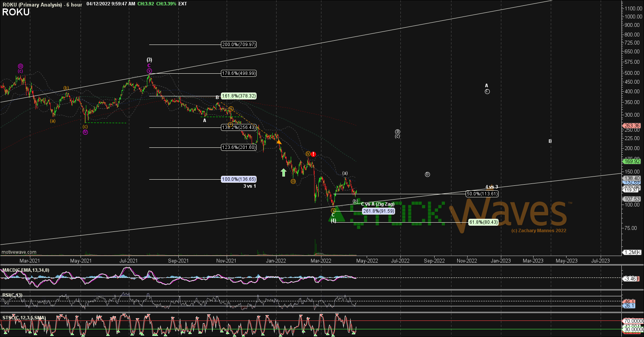Select the 200.0%(709.97) Fibonacci label
Screen dimensions: 644x337
pos(239,45)
